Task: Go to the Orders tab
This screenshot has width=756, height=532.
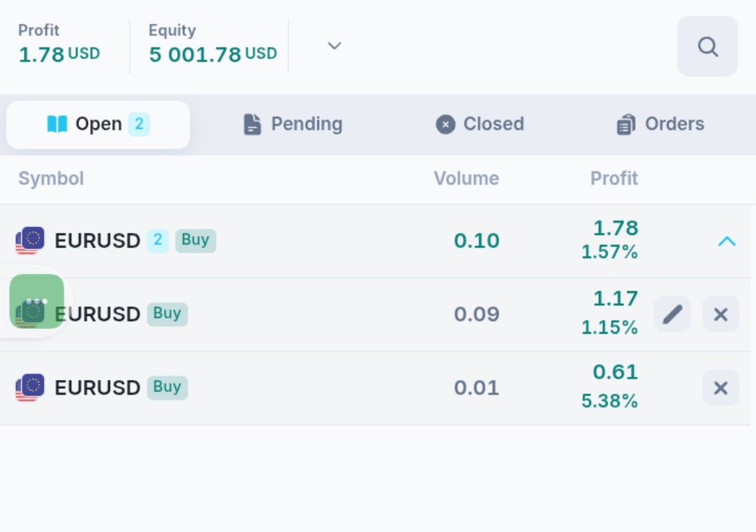Action: point(660,124)
